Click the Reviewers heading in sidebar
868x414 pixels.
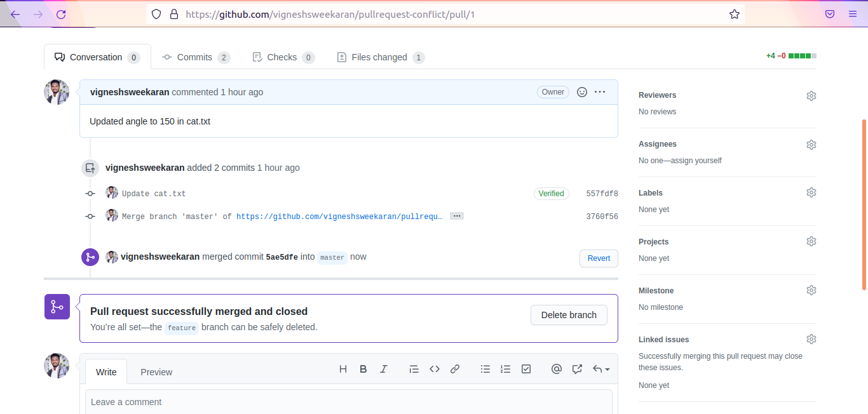[657, 95]
